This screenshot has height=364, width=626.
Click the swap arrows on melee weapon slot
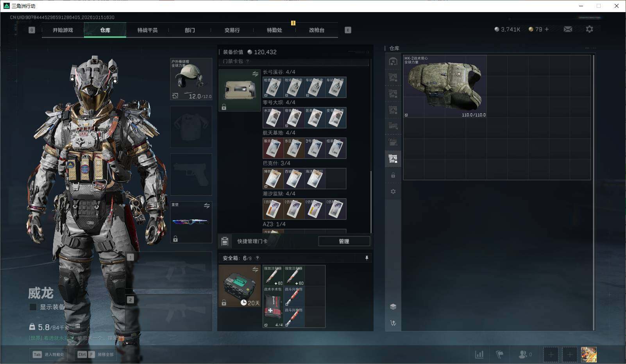[207, 205]
